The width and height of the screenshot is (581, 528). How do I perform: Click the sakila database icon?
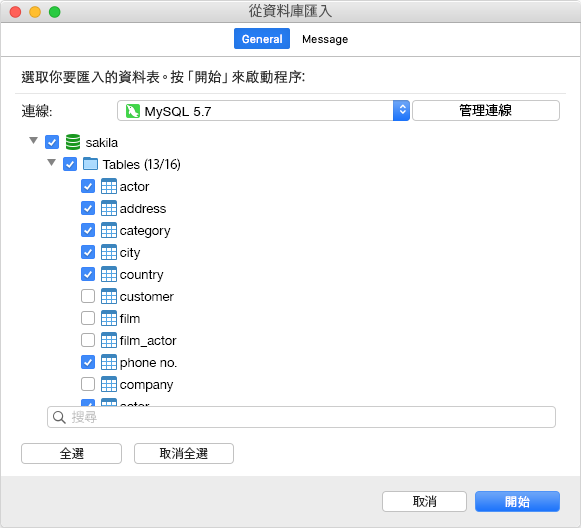[x=73, y=142]
